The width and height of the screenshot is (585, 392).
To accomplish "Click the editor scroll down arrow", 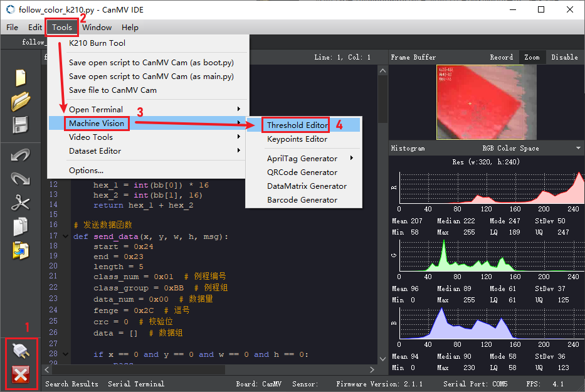I will coord(382,359).
